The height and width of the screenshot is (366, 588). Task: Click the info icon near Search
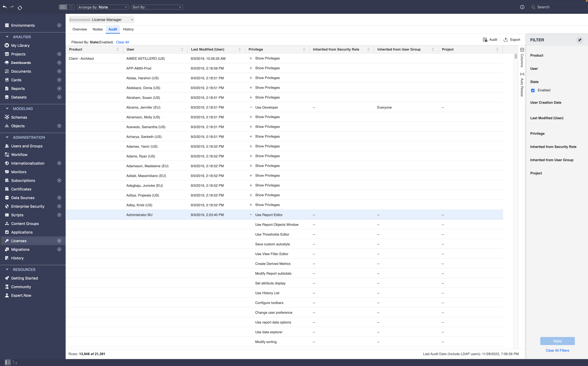click(x=522, y=7)
